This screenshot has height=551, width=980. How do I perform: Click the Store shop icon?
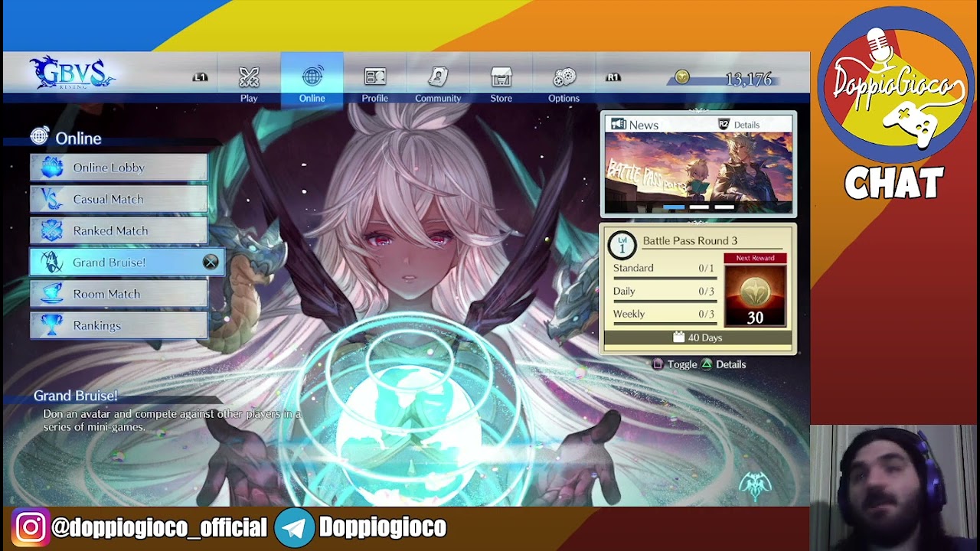coord(501,77)
